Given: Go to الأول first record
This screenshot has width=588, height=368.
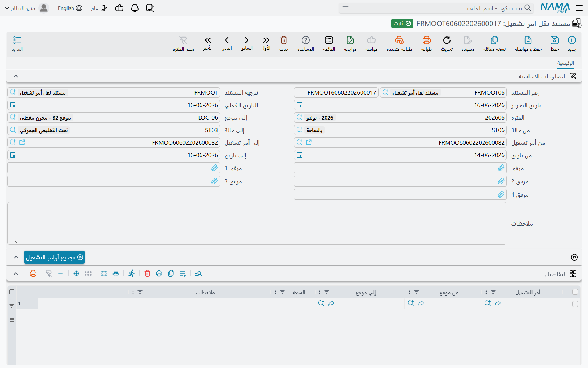Looking at the screenshot, I should [x=266, y=43].
